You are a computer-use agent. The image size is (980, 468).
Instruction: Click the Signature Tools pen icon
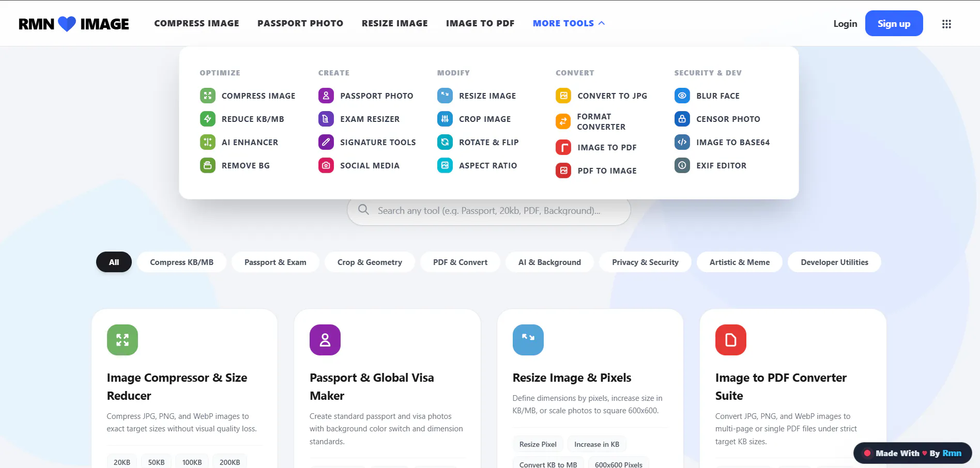(x=326, y=142)
